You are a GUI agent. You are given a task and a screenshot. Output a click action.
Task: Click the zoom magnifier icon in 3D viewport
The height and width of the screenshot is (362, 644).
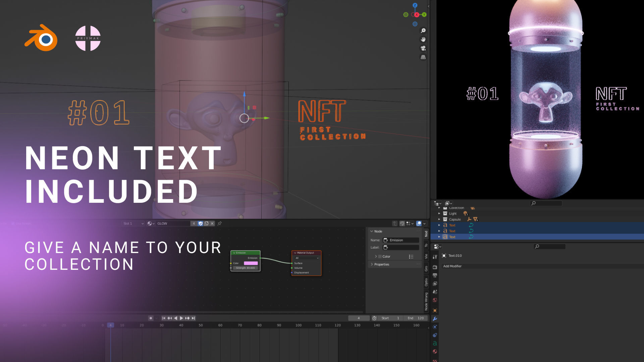[423, 31]
